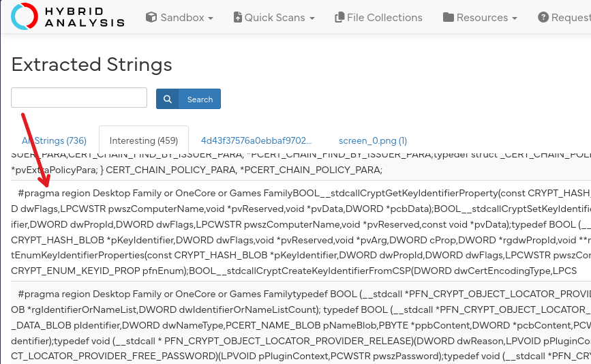
Task: Click the Quick Scans file upload icon
Action: [237, 18]
